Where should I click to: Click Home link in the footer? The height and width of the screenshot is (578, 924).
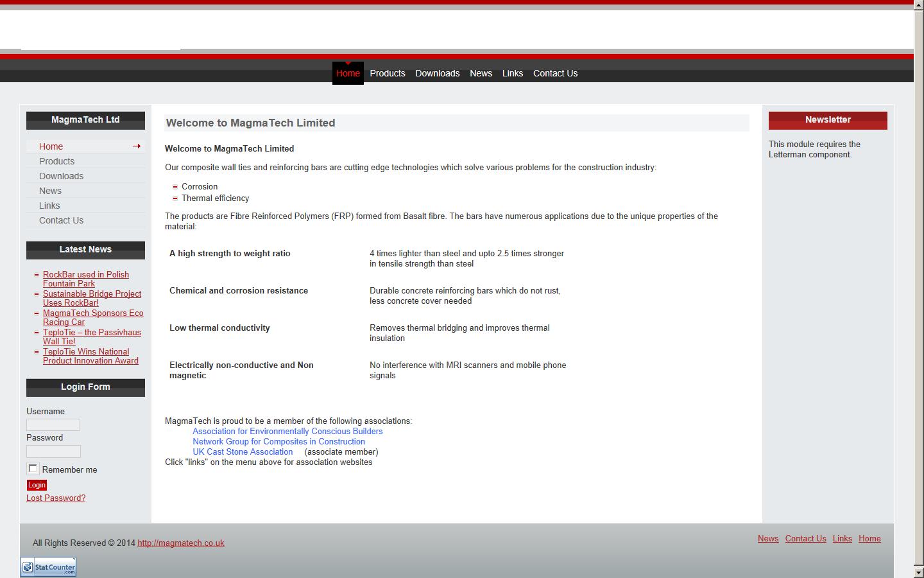[x=869, y=538]
